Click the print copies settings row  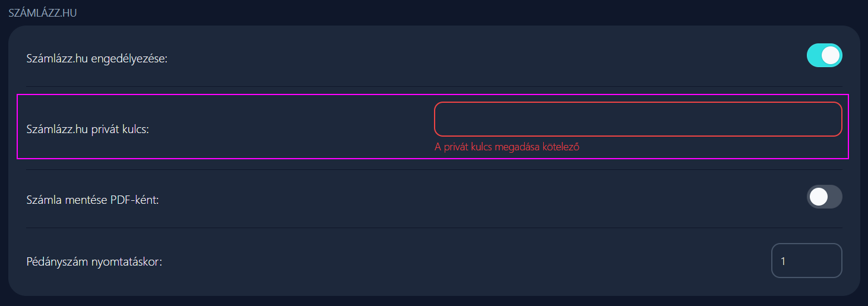pos(434,261)
